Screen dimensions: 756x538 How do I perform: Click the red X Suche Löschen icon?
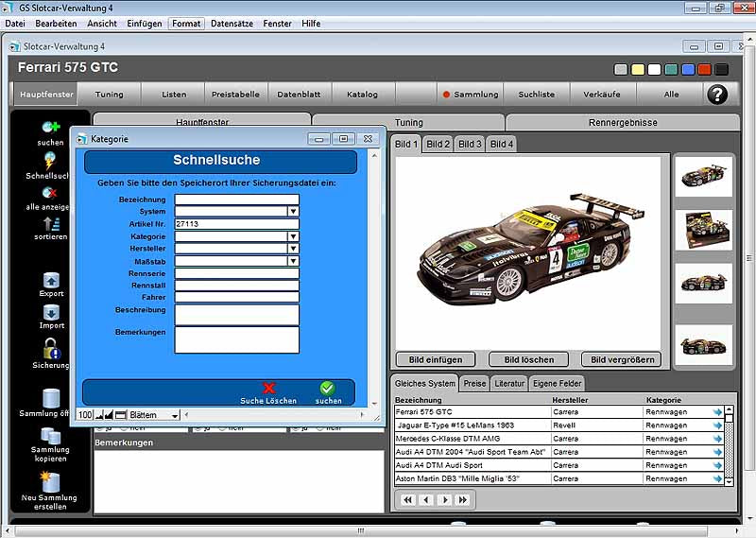click(x=269, y=388)
